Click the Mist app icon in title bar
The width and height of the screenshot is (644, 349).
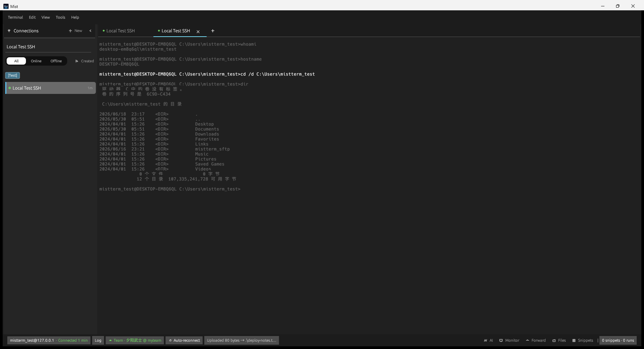coord(6,6)
